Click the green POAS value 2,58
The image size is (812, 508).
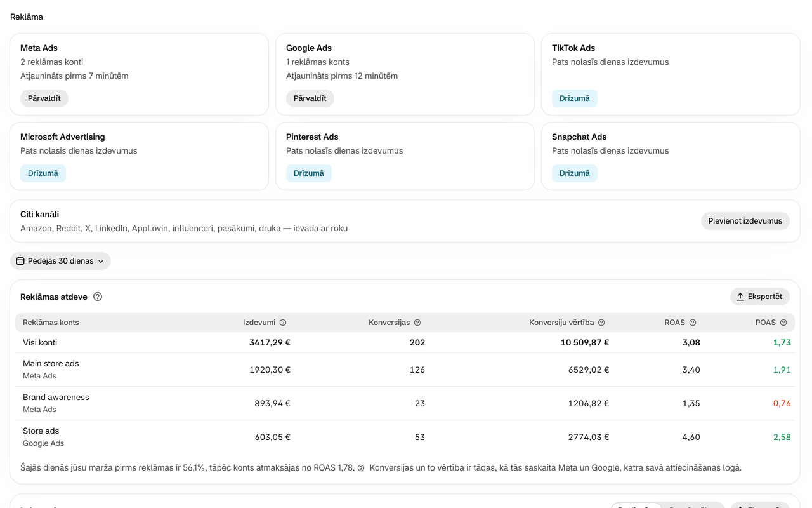[x=782, y=437]
